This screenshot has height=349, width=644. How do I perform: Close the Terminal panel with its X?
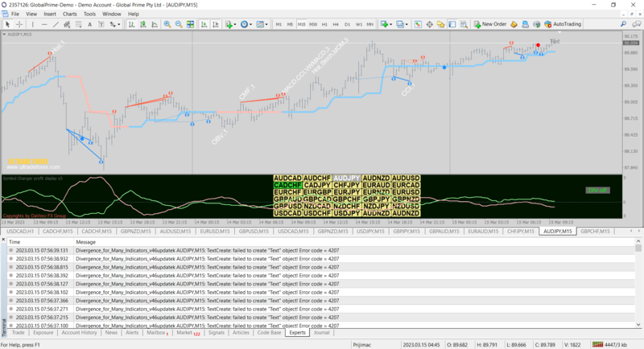click(x=3, y=239)
